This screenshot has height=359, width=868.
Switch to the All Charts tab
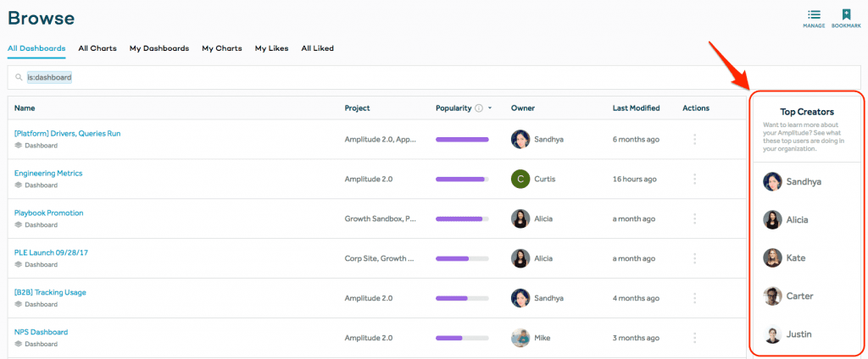point(97,48)
